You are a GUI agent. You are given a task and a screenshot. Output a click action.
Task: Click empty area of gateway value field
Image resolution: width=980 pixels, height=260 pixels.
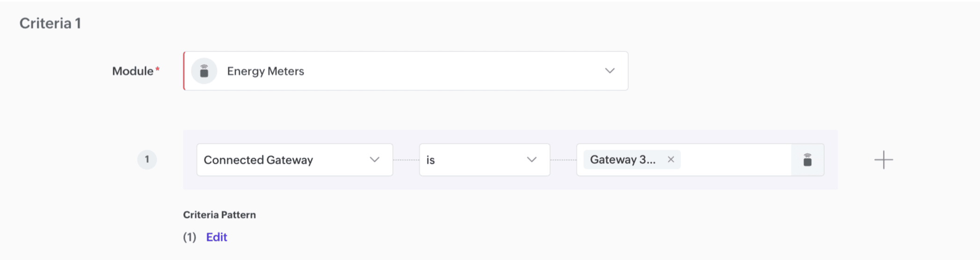click(x=734, y=160)
